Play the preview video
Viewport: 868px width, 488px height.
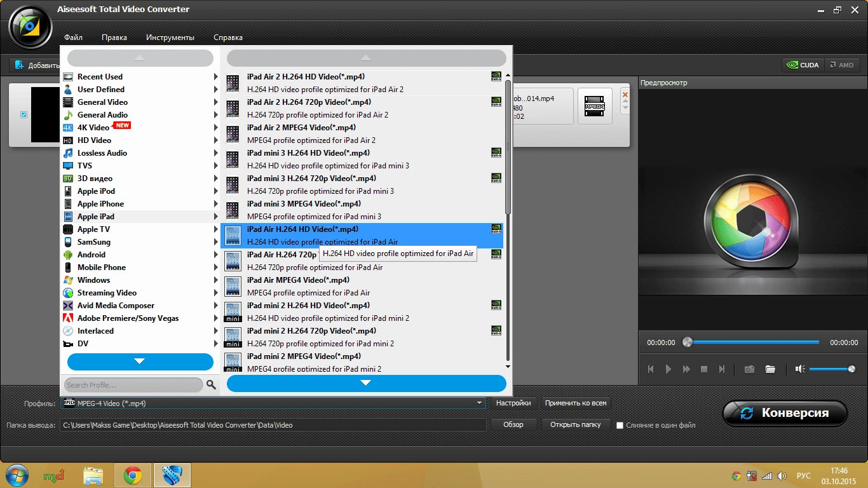[668, 369]
